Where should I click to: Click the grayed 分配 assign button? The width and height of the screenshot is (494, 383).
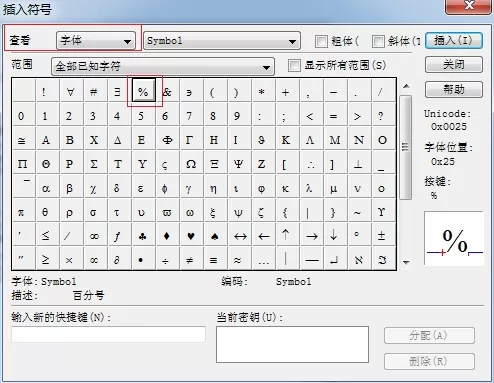tap(429, 335)
